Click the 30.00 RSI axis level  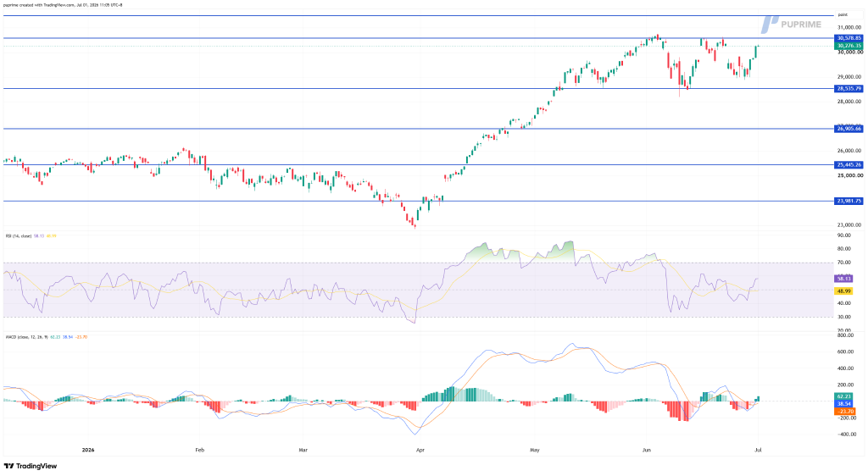click(x=843, y=317)
